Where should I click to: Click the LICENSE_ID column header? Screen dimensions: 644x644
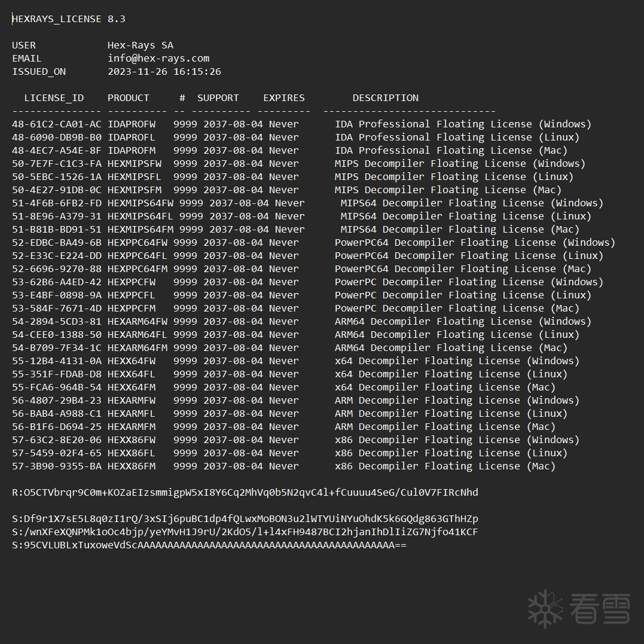coord(54,98)
